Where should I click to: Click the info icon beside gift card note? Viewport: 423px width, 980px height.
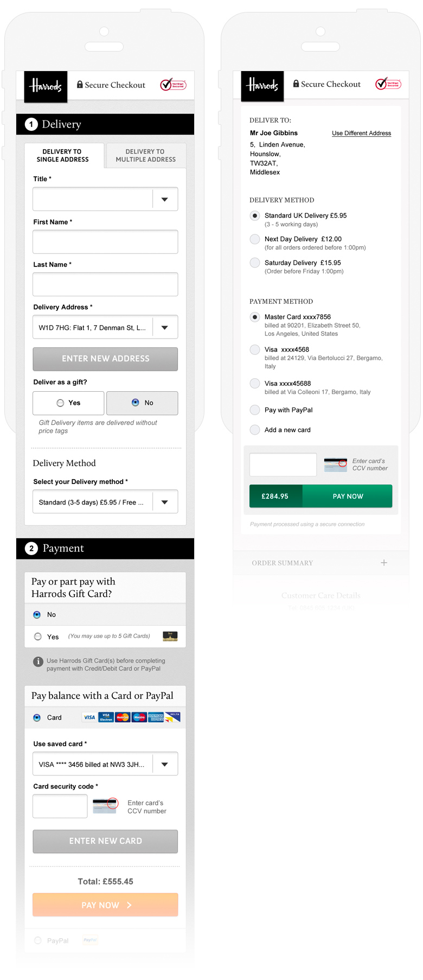[x=38, y=661]
